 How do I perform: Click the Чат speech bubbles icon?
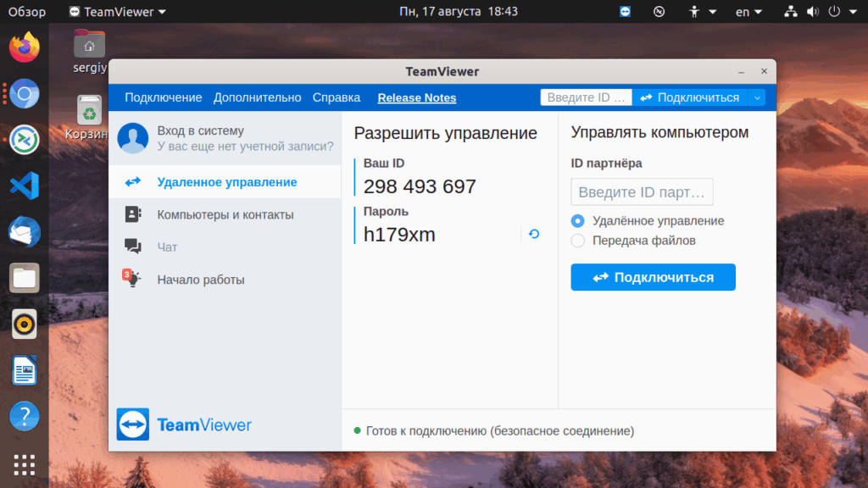click(x=133, y=247)
